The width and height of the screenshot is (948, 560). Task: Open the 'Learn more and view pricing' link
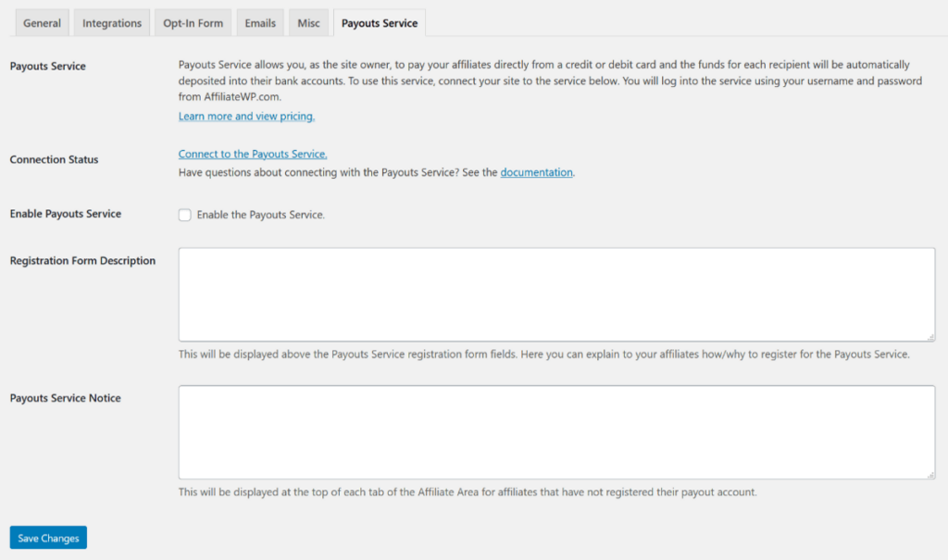246,117
